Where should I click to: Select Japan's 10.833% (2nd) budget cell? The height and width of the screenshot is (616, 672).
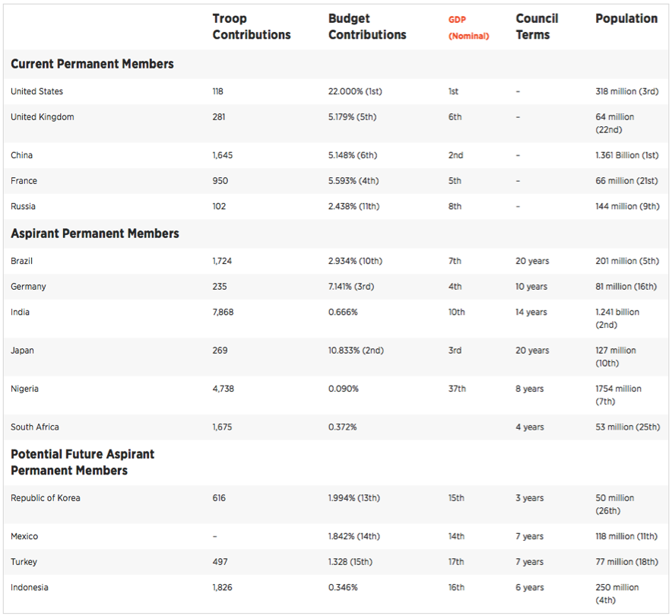[x=356, y=351]
